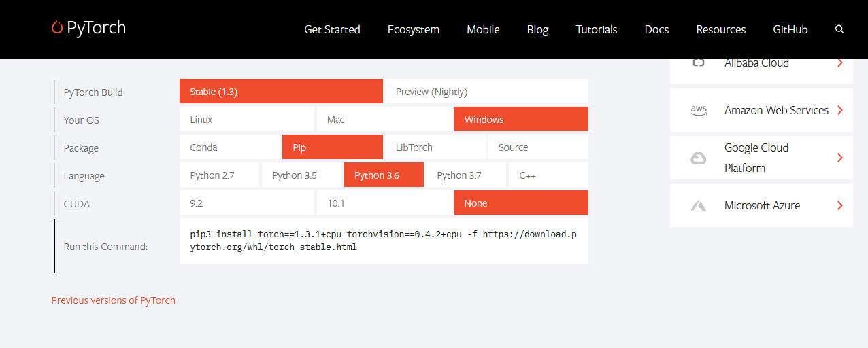This screenshot has height=348, width=868.
Task: Select None for CUDA
Action: 521,203
